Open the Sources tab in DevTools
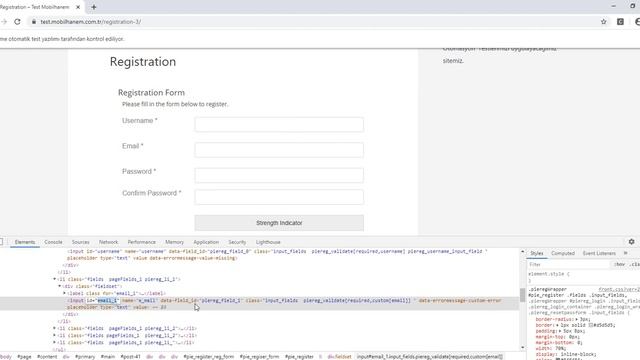This screenshot has width=640, height=360. click(x=80, y=242)
